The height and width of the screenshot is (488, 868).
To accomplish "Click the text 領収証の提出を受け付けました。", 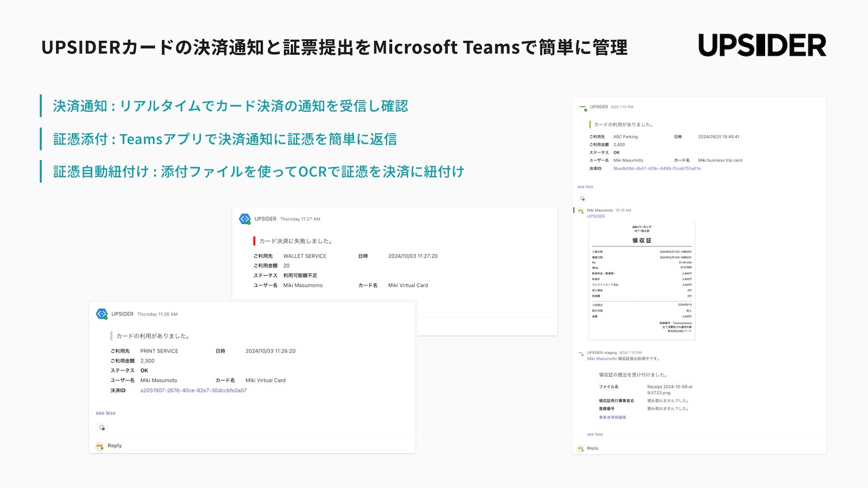I will (x=633, y=375).
